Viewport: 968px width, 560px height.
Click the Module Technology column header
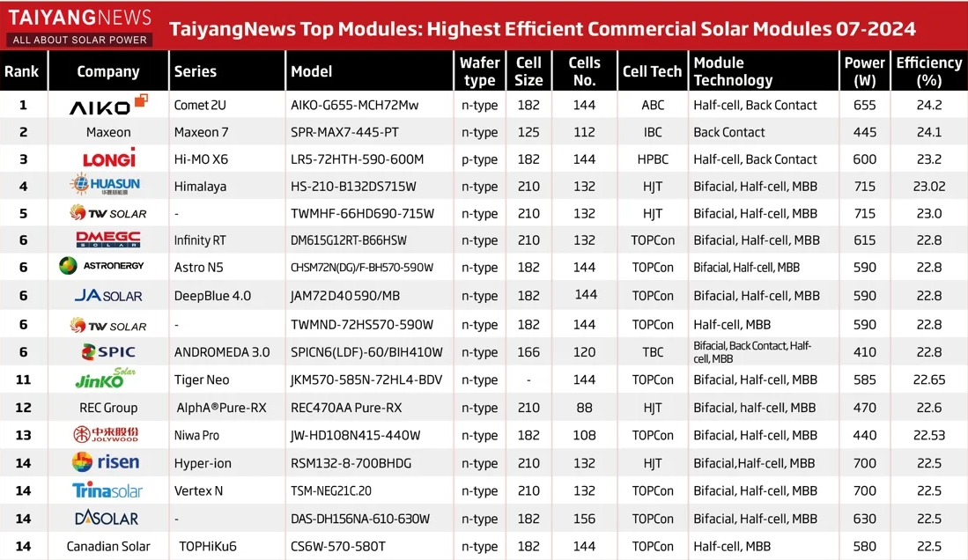pos(733,71)
